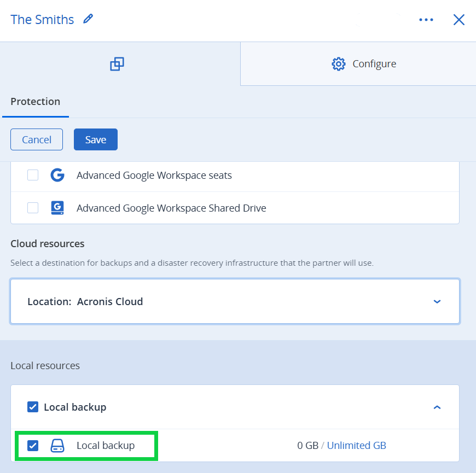Collapse the Local backup section

coord(437,407)
